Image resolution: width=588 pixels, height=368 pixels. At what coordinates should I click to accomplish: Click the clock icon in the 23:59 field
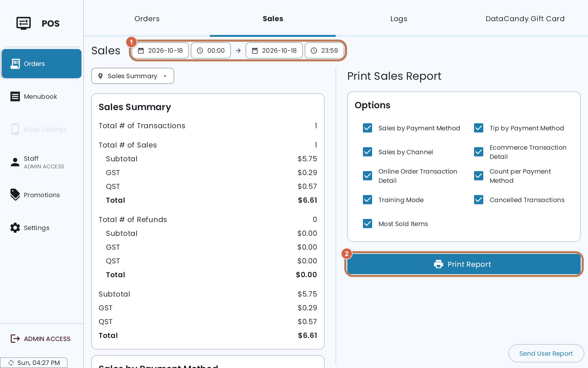pyautogui.click(x=314, y=51)
